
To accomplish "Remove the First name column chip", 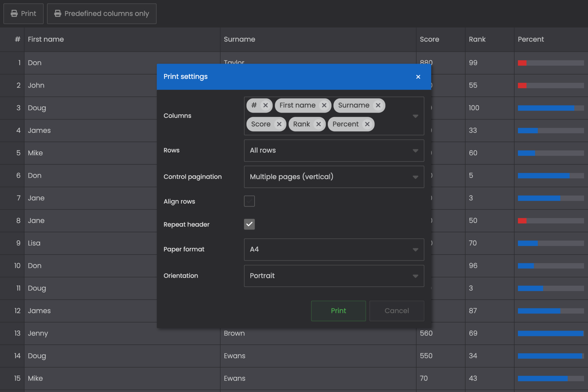I will [324, 105].
